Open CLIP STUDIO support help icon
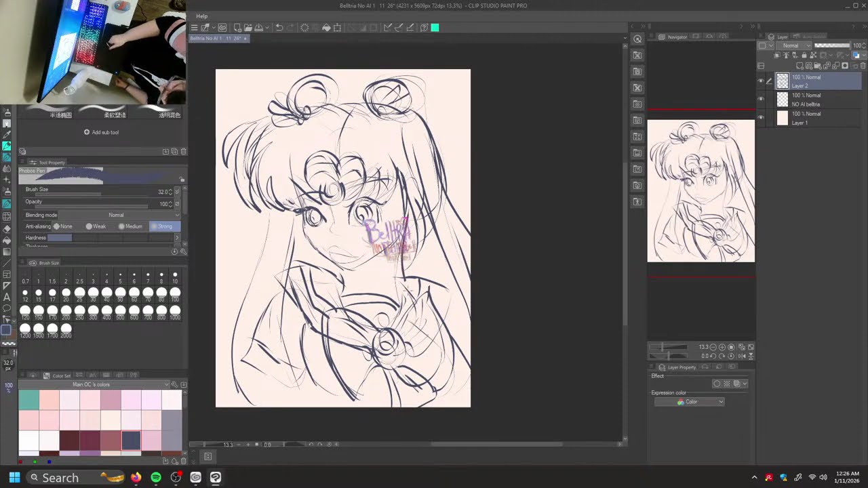Screen dimensions: 868x488 click(x=424, y=27)
